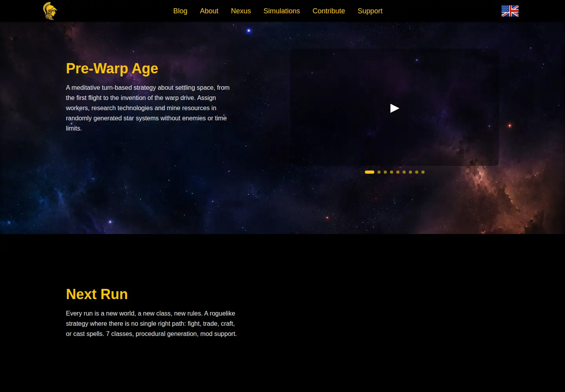The height and width of the screenshot is (392, 565).
Task: Switch to the sixth carousel slide dot
Action: point(404,172)
